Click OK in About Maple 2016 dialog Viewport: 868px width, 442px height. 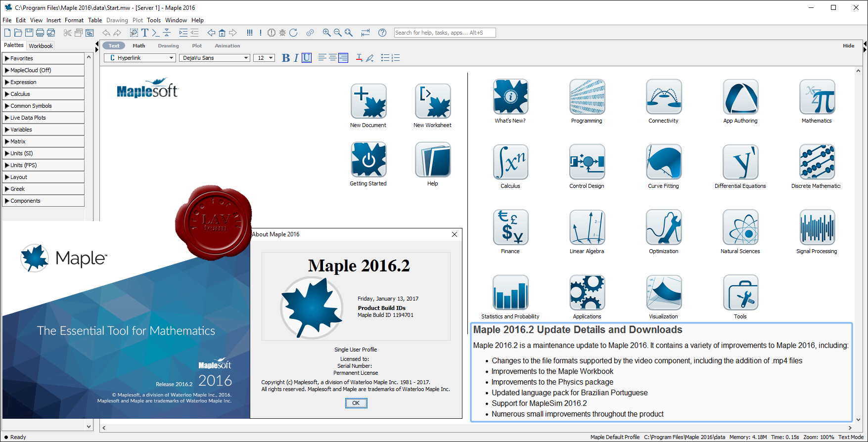356,403
